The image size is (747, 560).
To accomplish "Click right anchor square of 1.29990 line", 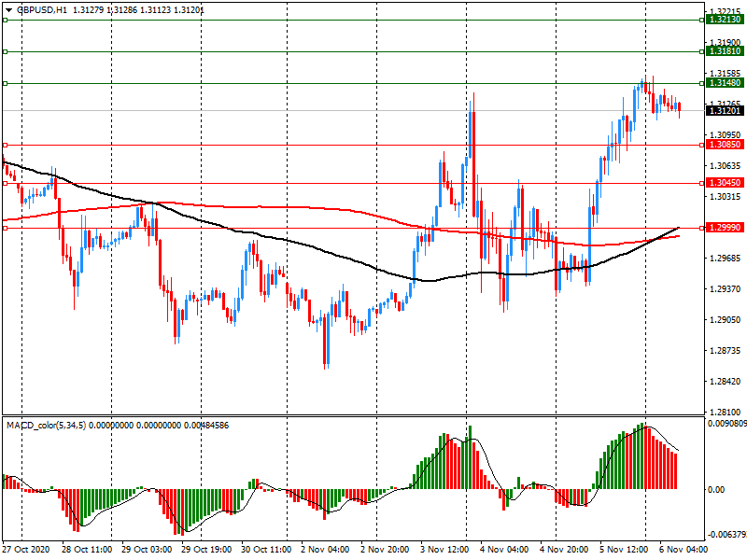I will coord(702,228).
